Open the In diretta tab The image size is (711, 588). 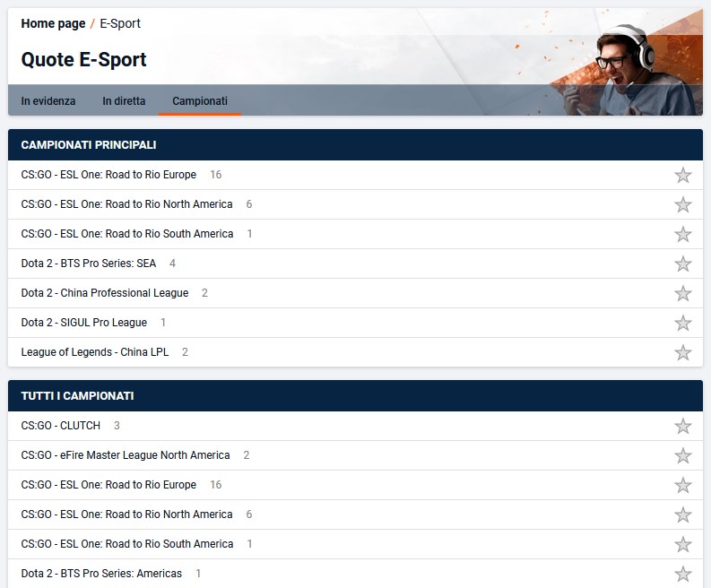tap(124, 100)
